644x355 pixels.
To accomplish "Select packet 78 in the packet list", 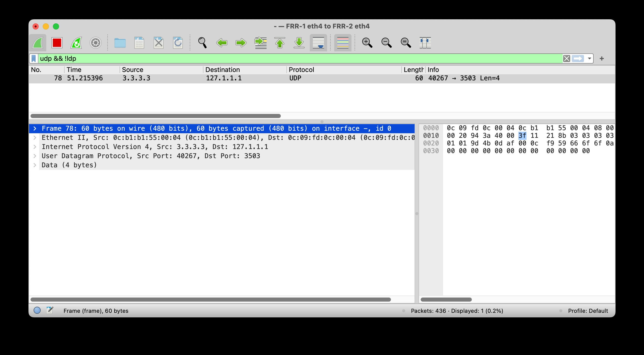I will tap(322, 78).
